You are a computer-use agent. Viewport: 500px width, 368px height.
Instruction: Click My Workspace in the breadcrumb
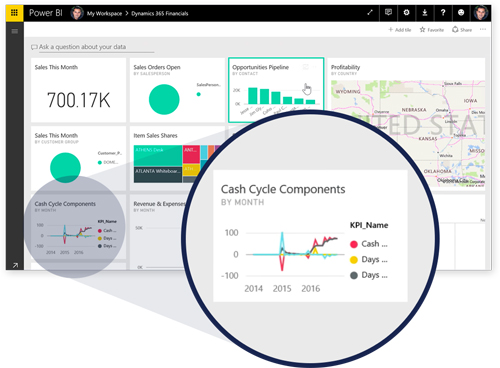(104, 13)
